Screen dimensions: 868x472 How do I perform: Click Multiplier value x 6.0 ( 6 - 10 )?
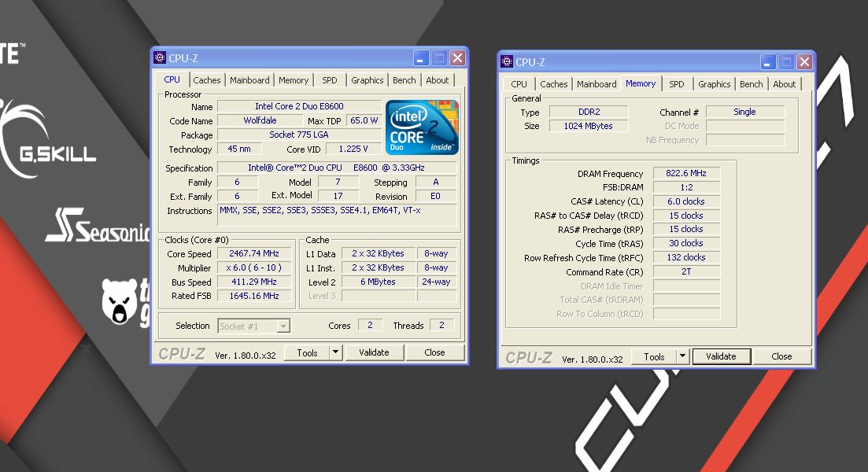click(x=254, y=267)
